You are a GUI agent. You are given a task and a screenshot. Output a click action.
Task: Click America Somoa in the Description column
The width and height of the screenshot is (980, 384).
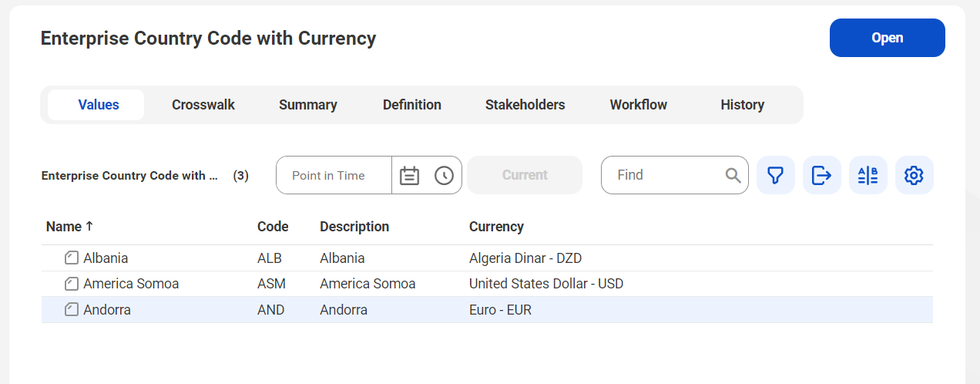tap(367, 284)
